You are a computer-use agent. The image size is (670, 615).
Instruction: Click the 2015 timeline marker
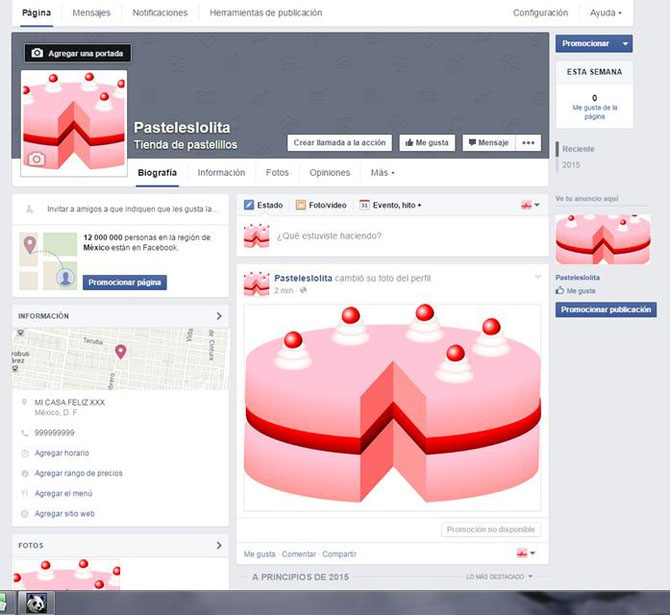(571, 165)
